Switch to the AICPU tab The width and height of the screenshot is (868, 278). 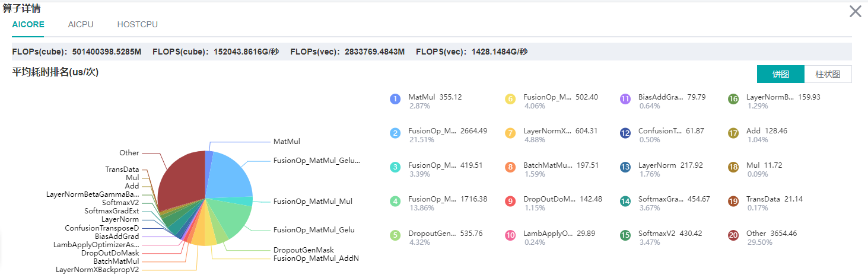point(81,24)
